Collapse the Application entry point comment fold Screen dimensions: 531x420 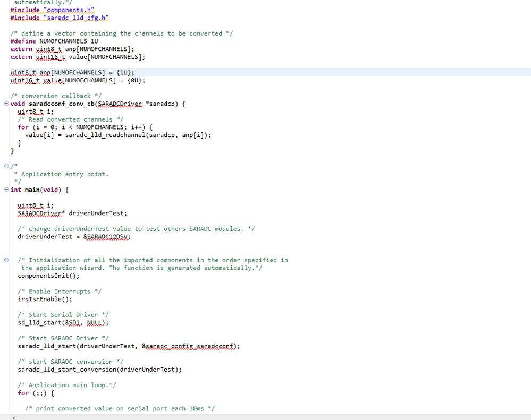6,166
